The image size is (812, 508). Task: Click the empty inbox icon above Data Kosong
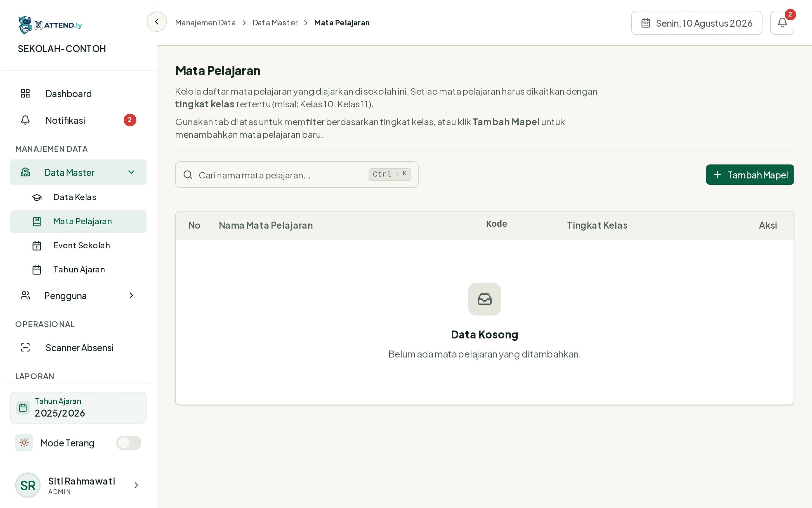pos(485,299)
